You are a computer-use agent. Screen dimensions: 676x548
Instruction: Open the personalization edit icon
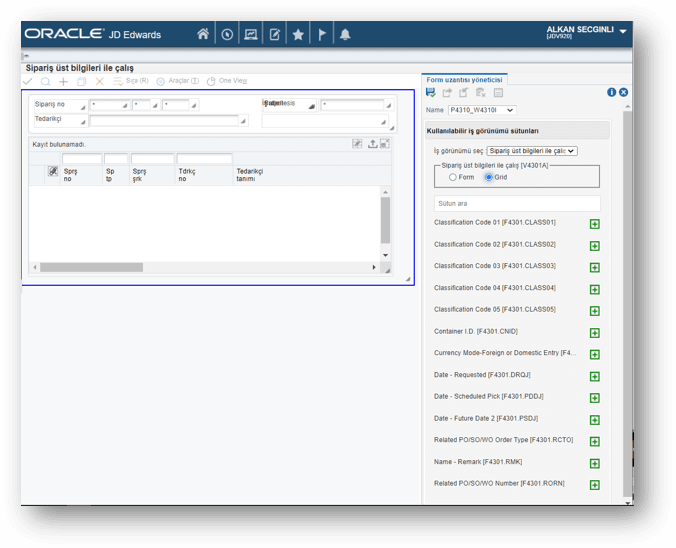(275, 34)
